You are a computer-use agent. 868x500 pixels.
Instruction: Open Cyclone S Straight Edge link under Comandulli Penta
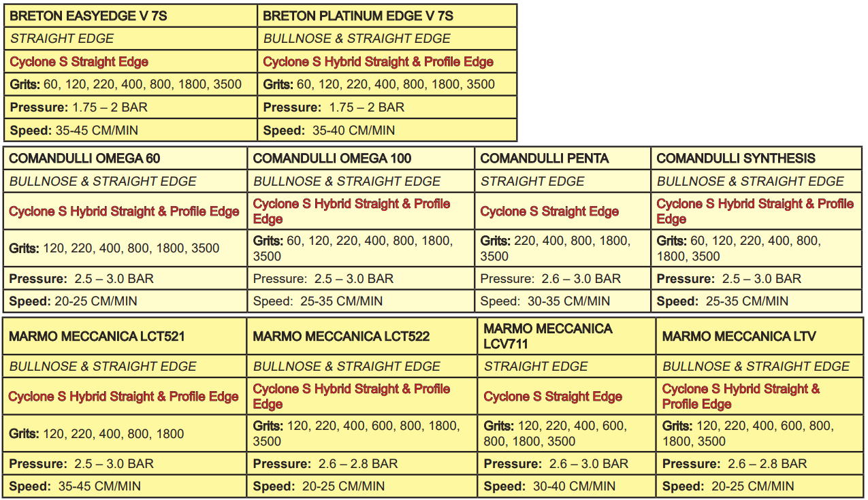pos(549,212)
